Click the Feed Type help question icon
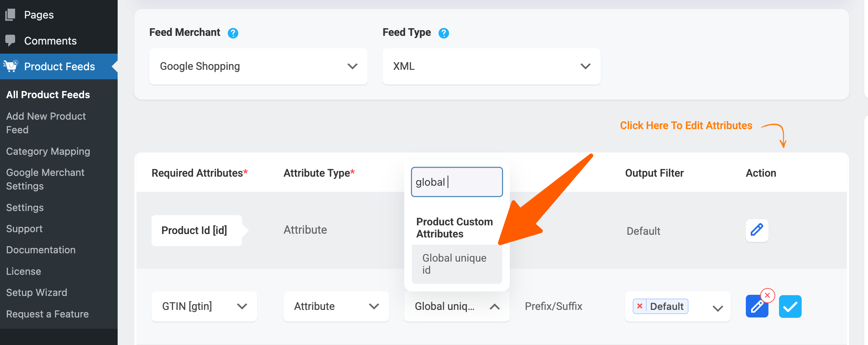The height and width of the screenshot is (345, 868). pos(444,33)
